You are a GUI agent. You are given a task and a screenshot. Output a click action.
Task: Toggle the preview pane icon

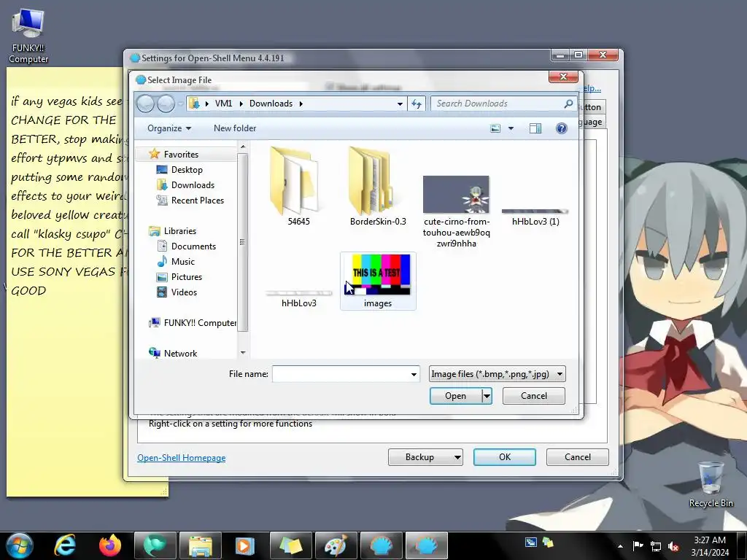[535, 128]
